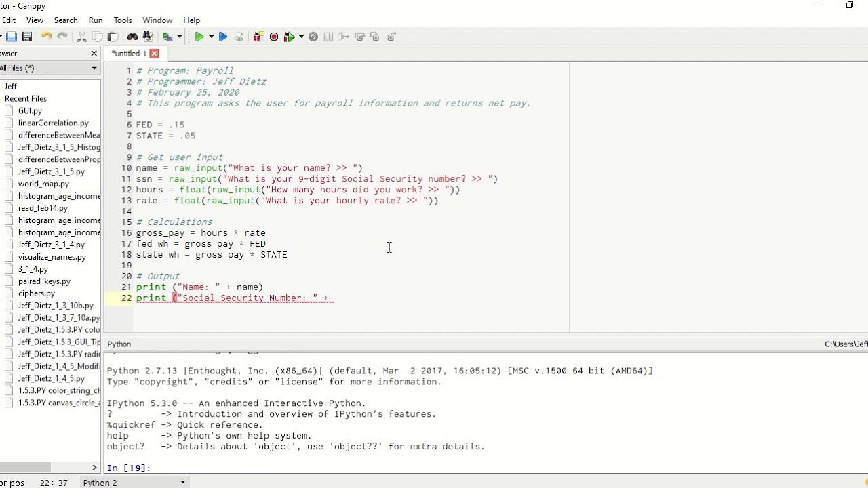Click the blue play button
The width and height of the screenshot is (868, 488).
[x=222, y=37]
